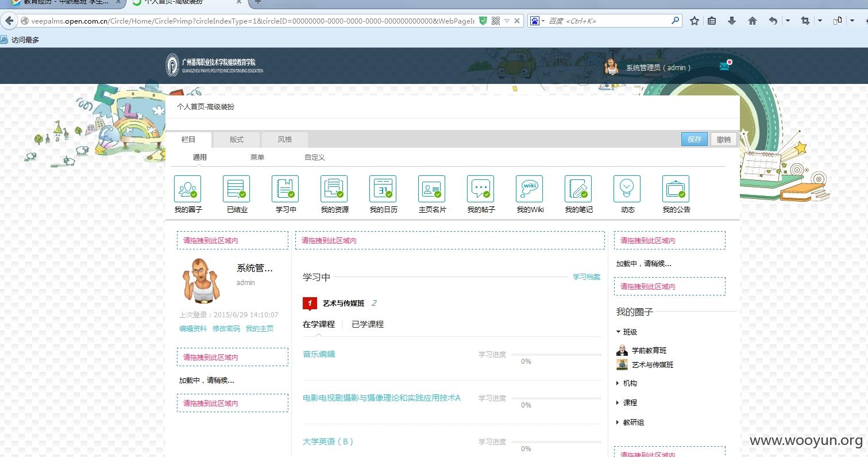Click the 保存 save button
868x457 pixels.
(695, 139)
